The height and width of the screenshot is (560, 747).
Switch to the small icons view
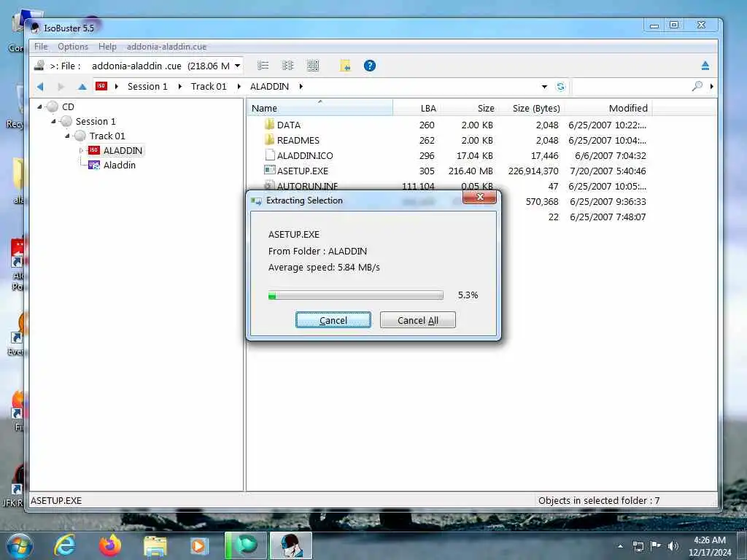pyautogui.click(x=287, y=66)
